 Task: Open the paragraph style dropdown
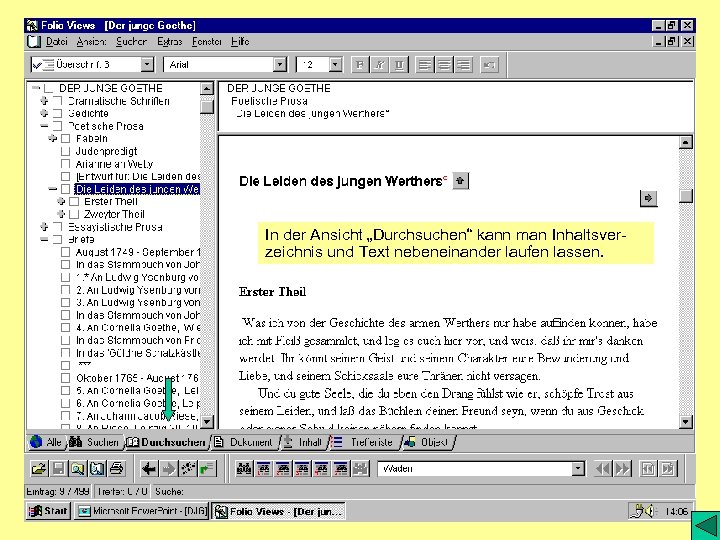pyautogui.click(x=147, y=65)
